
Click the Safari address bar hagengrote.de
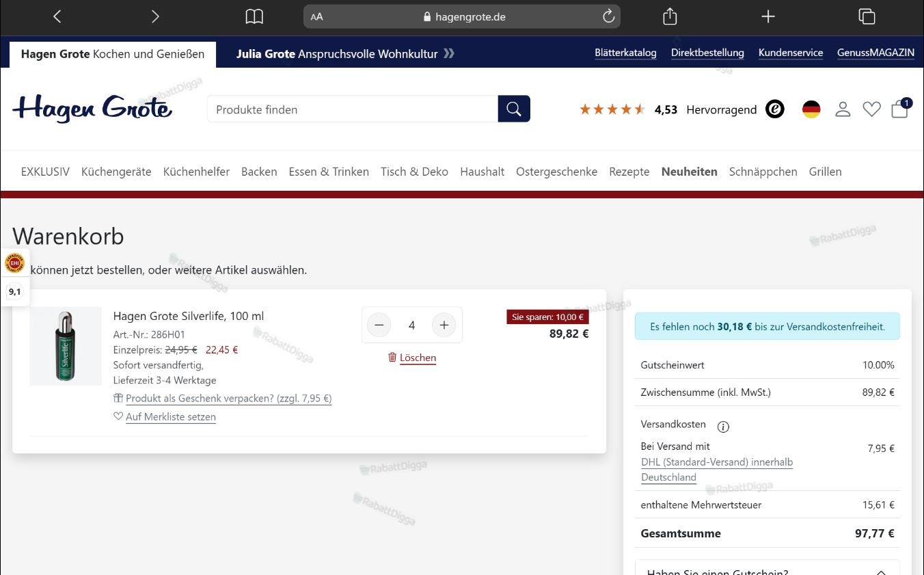(x=462, y=16)
